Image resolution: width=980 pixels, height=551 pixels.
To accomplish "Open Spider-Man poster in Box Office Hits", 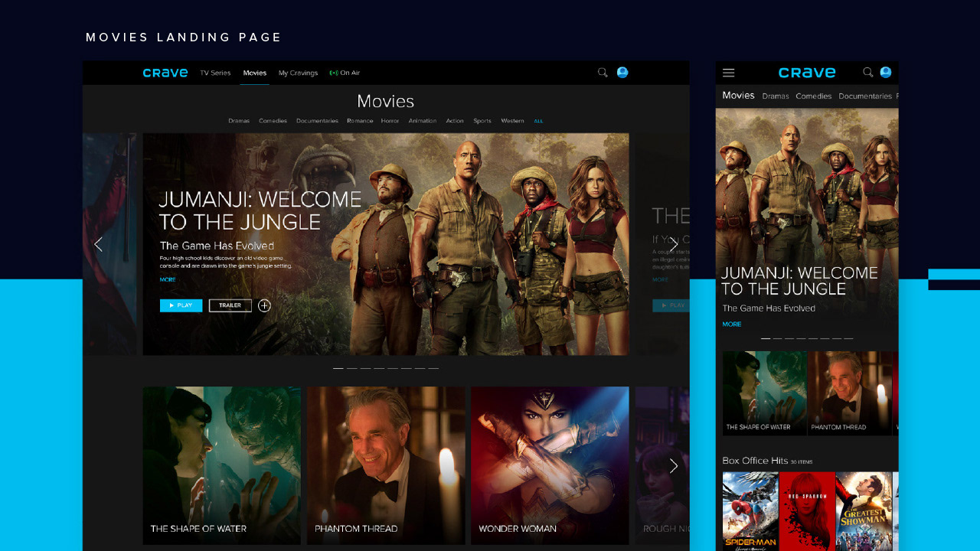I will (x=750, y=511).
